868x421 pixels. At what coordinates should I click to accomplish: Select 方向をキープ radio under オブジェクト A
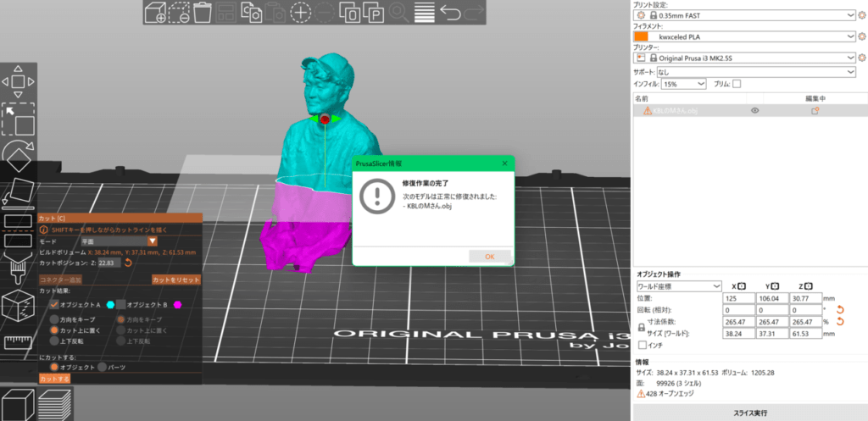54,319
